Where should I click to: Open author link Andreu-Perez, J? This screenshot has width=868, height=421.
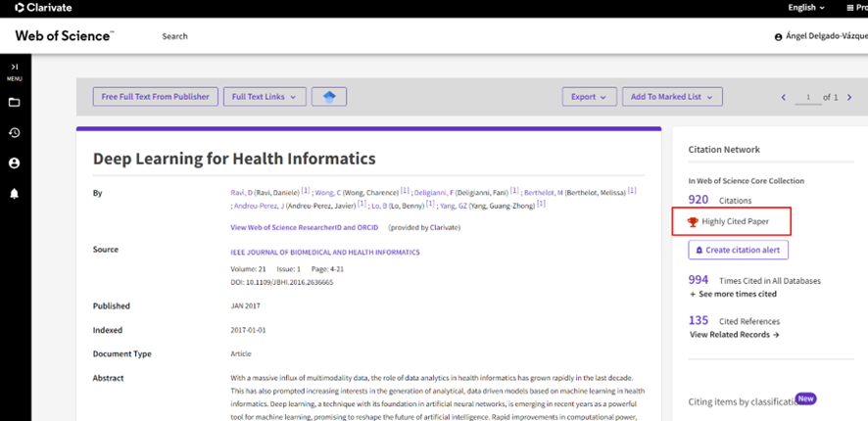[x=259, y=206]
